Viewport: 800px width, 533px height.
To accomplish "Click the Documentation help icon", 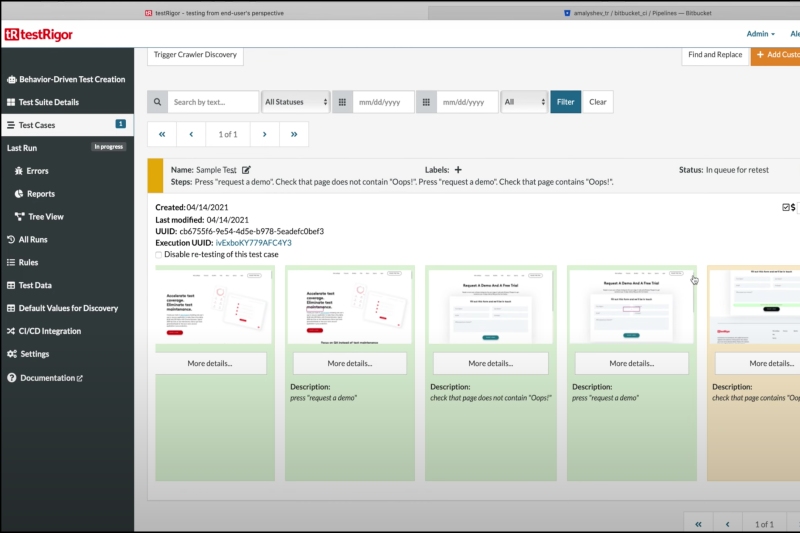I will [11, 378].
